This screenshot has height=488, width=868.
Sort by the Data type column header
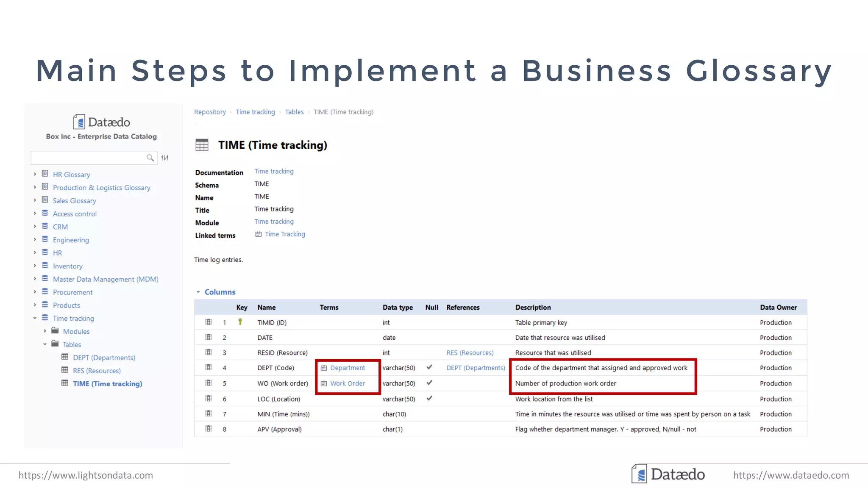tap(398, 307)
